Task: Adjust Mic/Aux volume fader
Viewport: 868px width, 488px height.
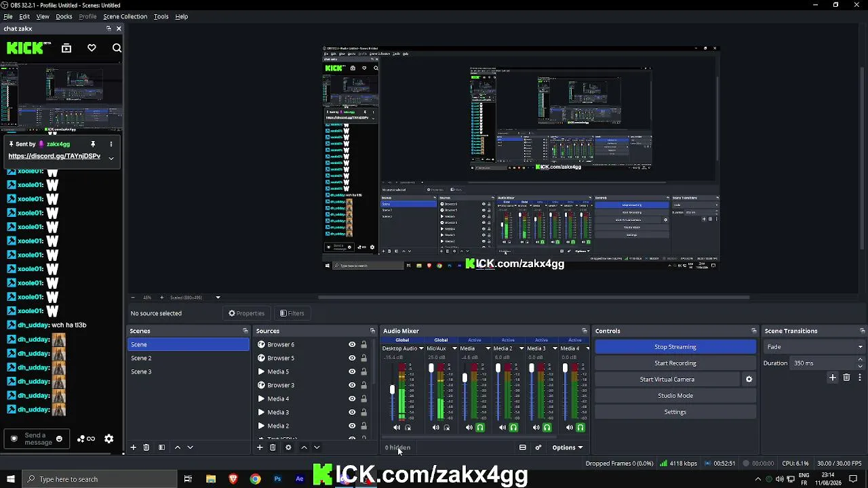Action: pos(431,368)
